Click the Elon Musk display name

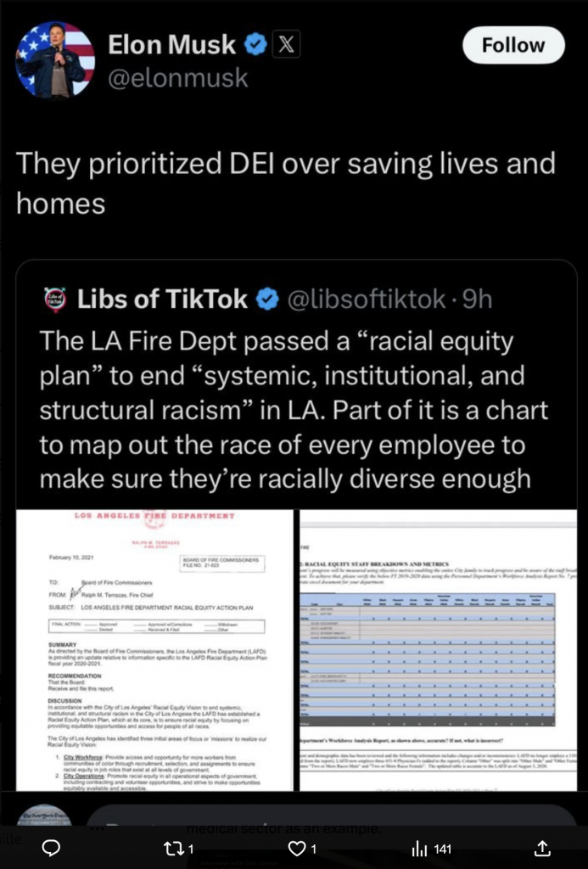[171, 46]
